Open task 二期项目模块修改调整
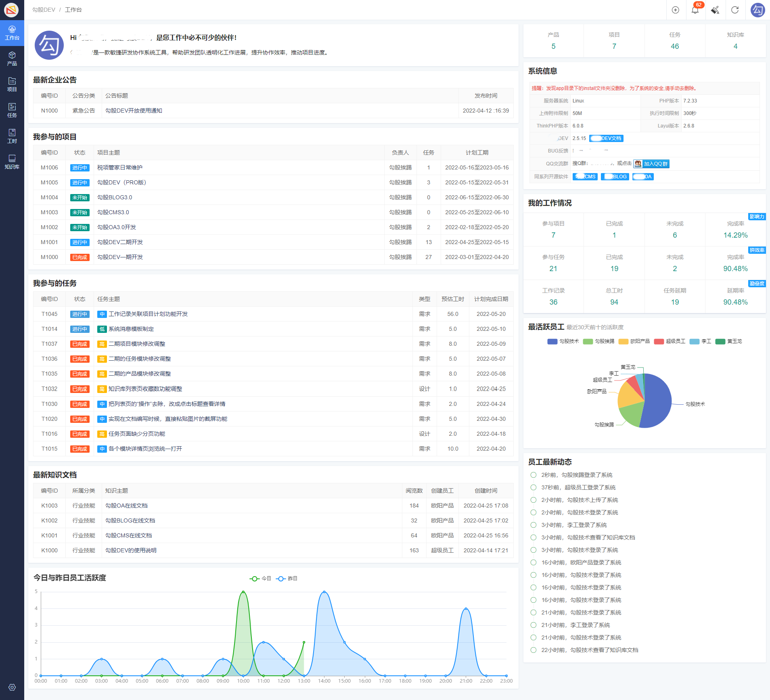 137,344
